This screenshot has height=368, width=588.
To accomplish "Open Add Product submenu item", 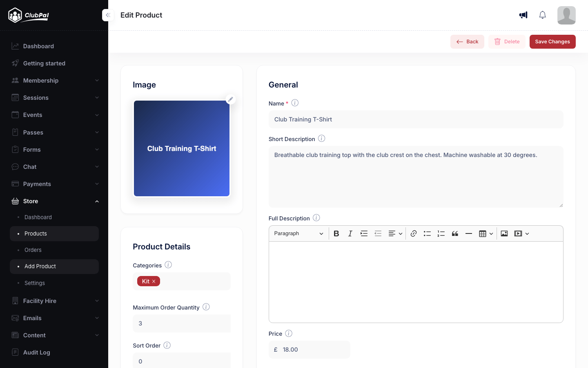I will [54, 266].
